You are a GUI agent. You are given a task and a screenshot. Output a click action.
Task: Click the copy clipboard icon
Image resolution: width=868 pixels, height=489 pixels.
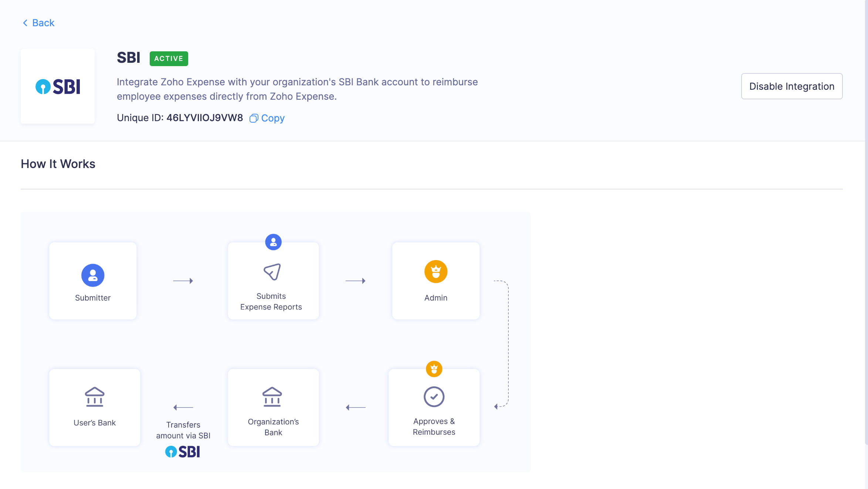(254, 118)
